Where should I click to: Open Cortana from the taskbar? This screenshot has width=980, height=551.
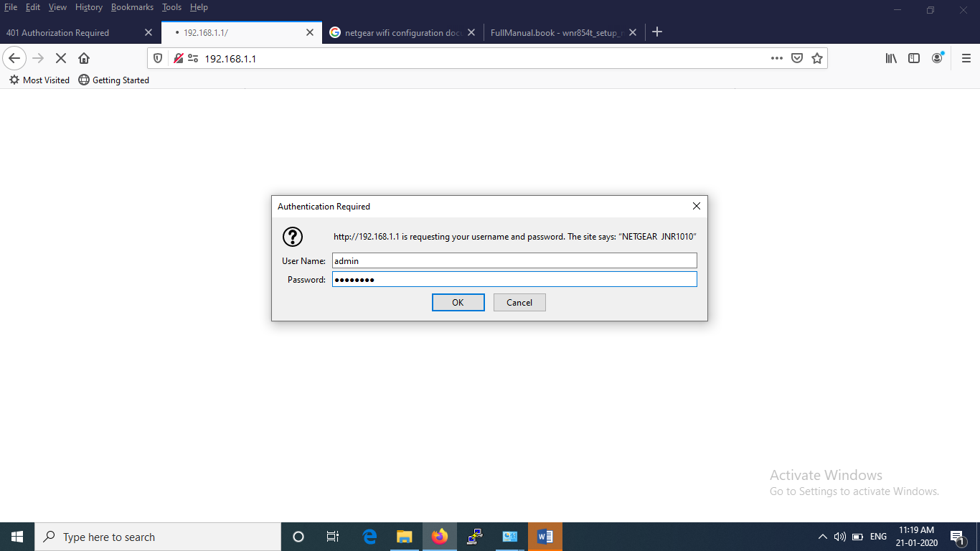tap(298, 537)
